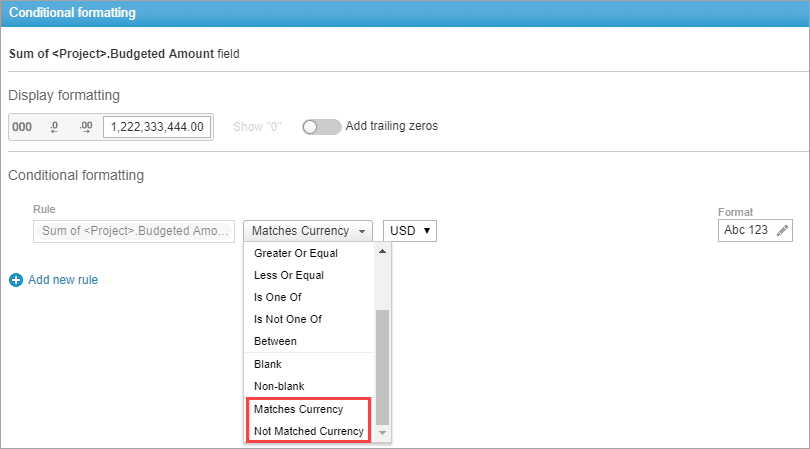
Task: Click the dropdown list scroll up arrow
Action: point(382,252)
